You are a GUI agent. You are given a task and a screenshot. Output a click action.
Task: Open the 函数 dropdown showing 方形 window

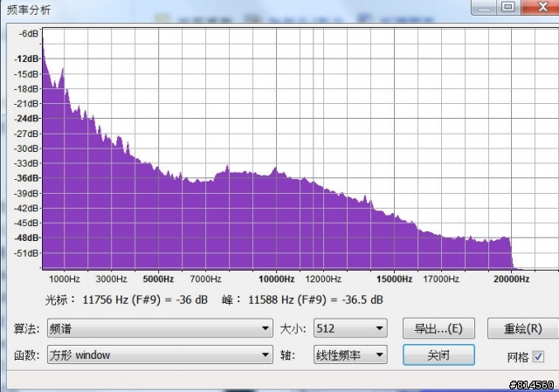(x=160, y=354)
